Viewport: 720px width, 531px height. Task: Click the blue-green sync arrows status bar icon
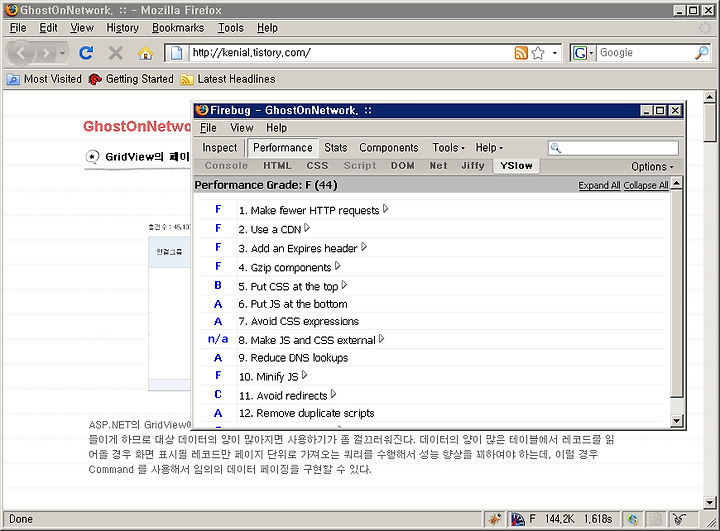(x=633, y=520)
